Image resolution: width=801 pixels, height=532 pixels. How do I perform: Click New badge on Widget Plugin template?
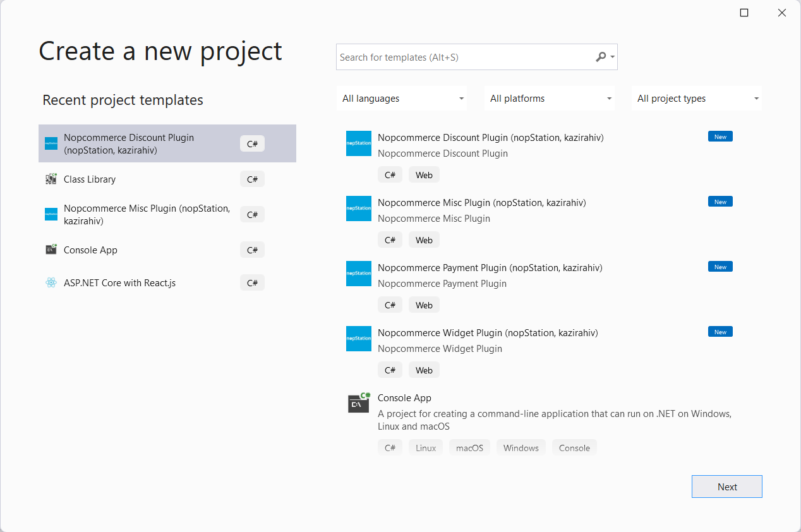720,332
